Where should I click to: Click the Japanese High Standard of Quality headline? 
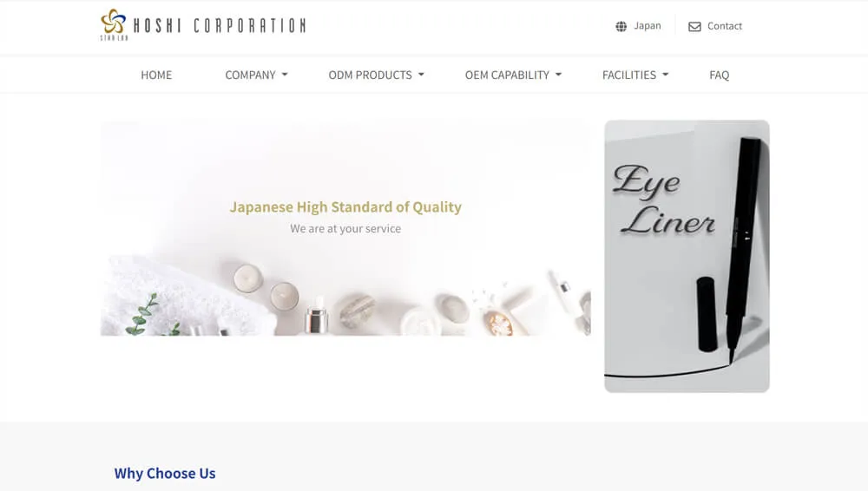tap(345, 207)
